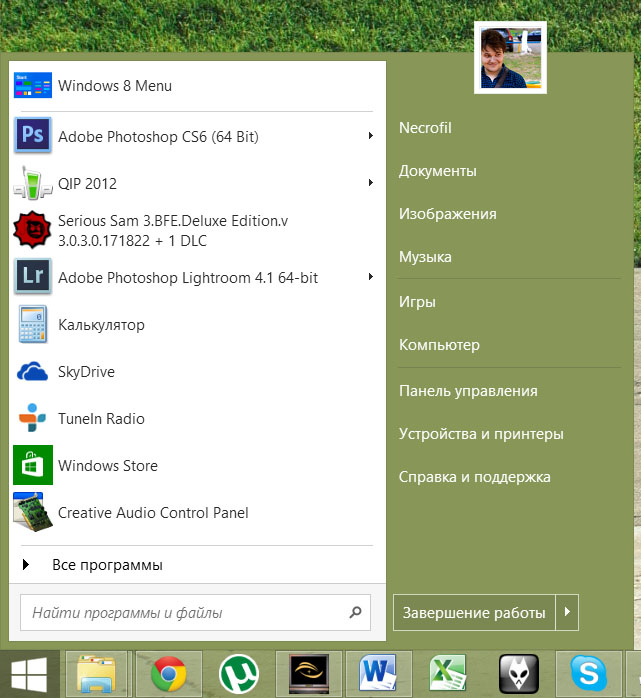
Task: Select 'Adobe Photoshop Lightroom 4.1 64-bit' text
Action: (x=188, y=278)
